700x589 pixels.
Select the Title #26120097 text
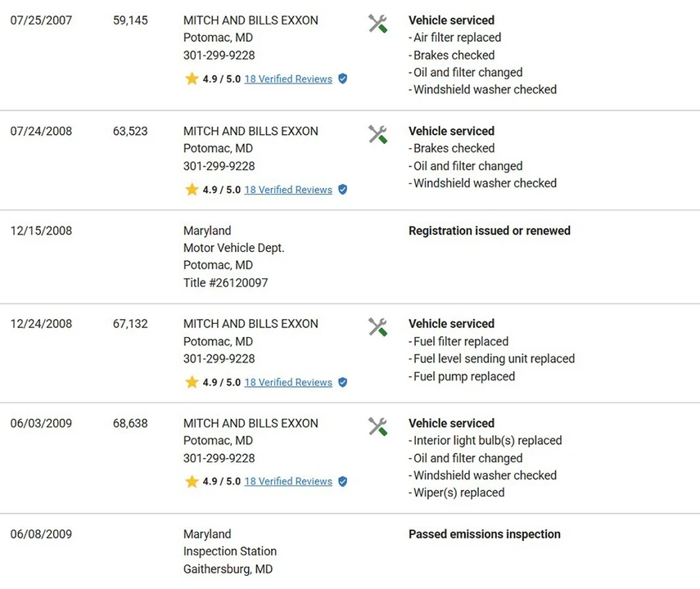pos(225,283)
